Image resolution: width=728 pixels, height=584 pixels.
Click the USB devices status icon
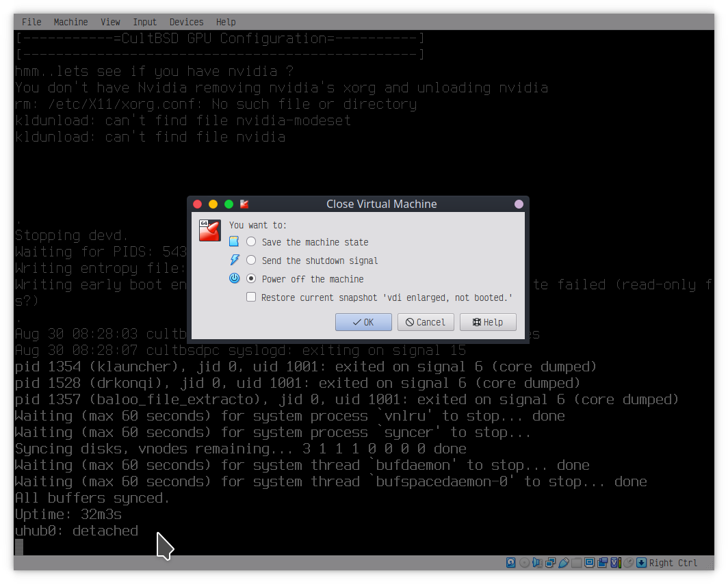[564, 563]
